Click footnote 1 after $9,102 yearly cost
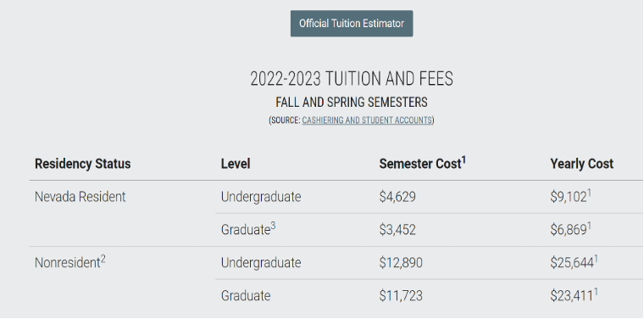The image size is (644, 319). 589,193
